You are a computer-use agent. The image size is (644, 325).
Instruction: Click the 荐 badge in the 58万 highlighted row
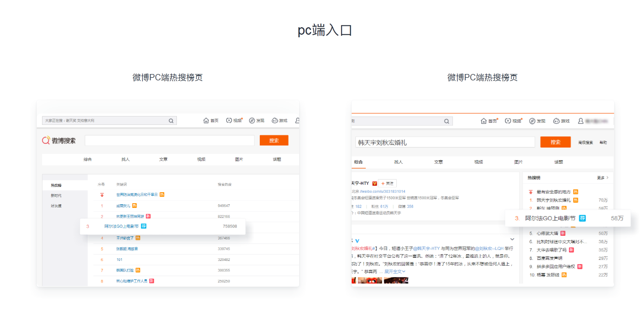[x=582, y=218]
